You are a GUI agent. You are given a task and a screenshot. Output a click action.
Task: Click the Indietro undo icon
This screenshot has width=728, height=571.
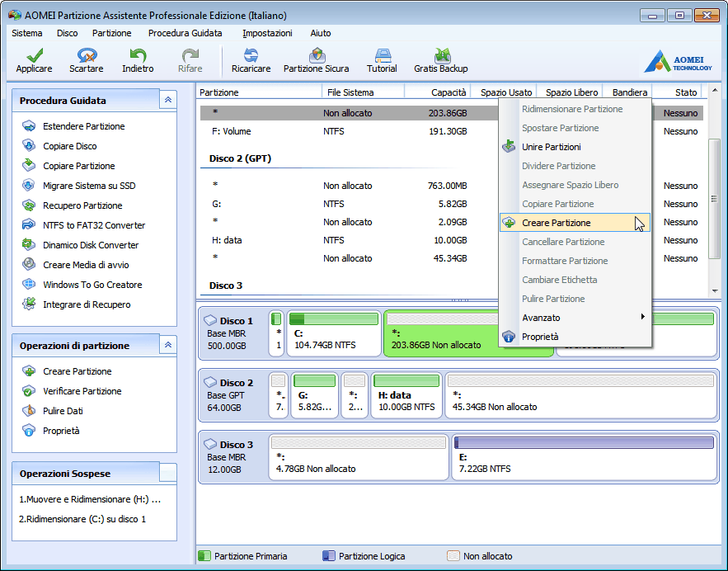tap(138, 60)
